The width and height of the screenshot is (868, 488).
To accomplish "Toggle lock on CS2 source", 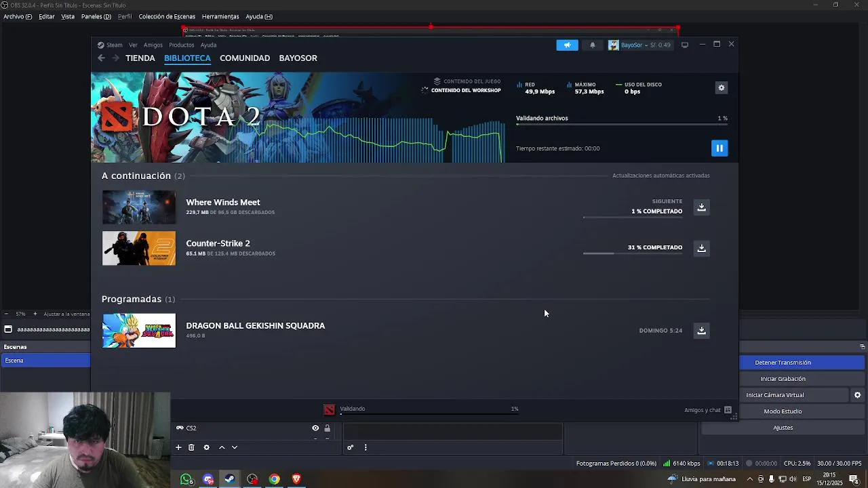I will tap(327, 428).
